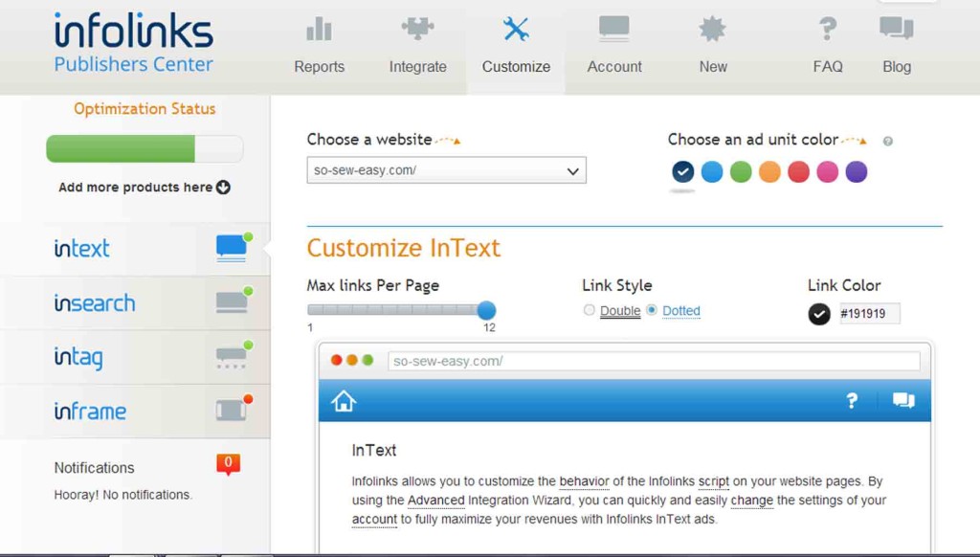The image size is (980, 557).
Task: Open the Account tab label
Action: point(613,67)
